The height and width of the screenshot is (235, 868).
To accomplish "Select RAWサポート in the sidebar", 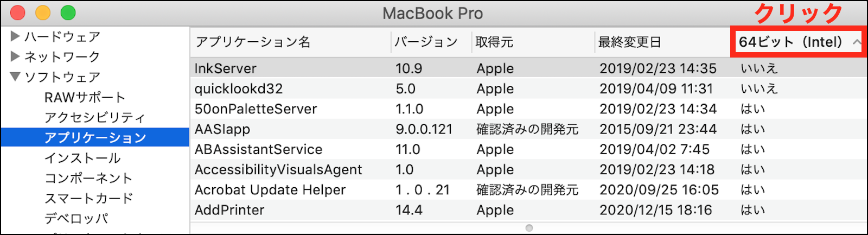I will (85, 97).
